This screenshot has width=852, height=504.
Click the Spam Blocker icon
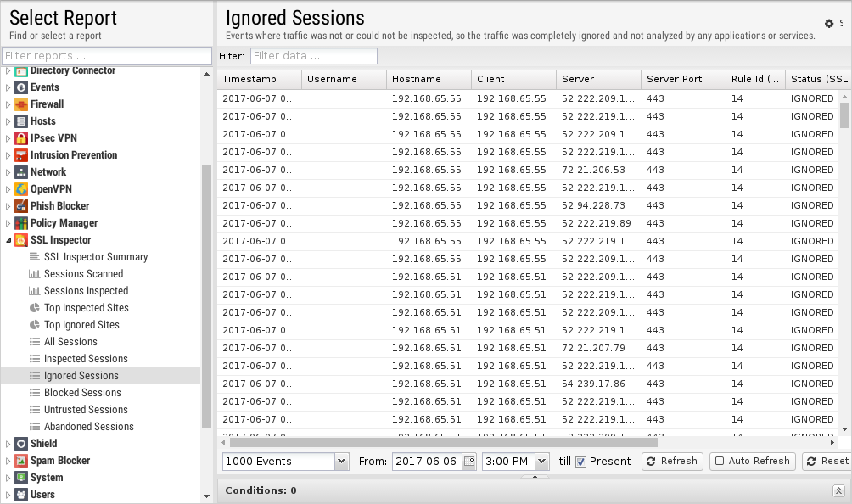21,461
